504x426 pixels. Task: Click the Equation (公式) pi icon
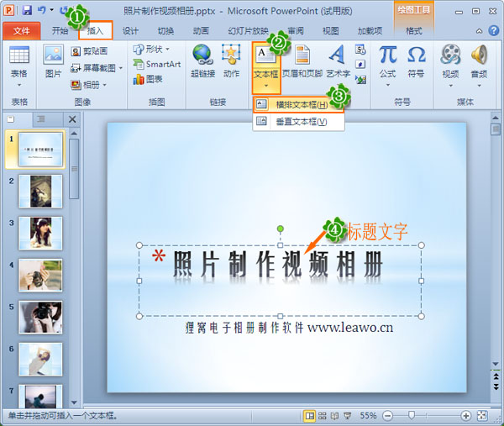pos(387,55)
